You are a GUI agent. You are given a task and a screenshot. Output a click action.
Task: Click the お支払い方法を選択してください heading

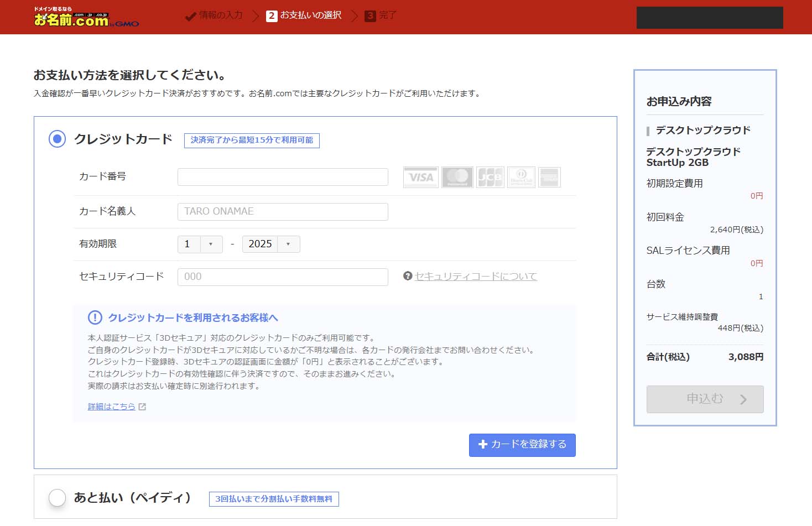pyautogui.click(x=129, y=75)
